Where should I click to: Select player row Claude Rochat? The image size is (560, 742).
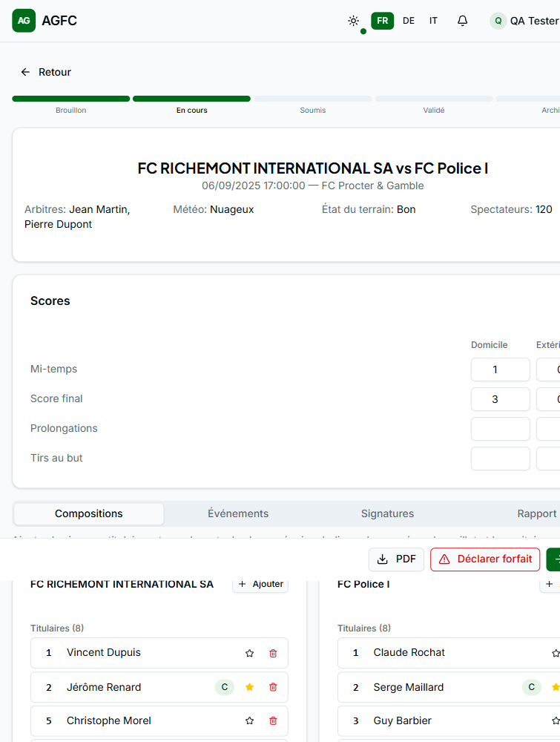coord(449,653)
